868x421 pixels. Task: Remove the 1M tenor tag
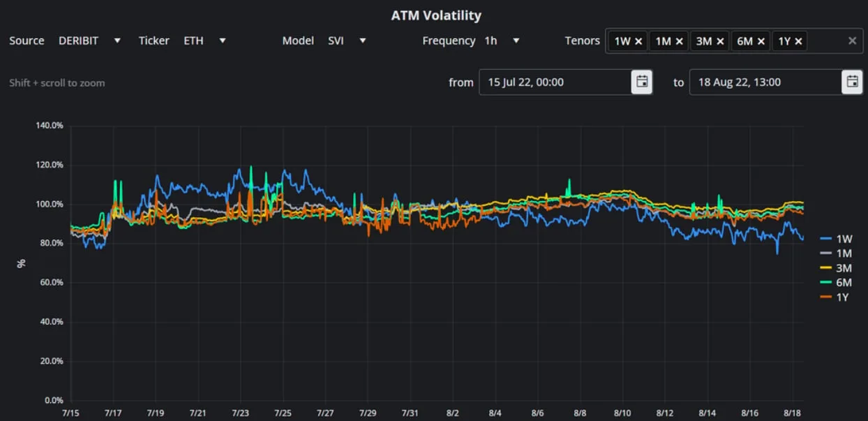coord(679,41)
